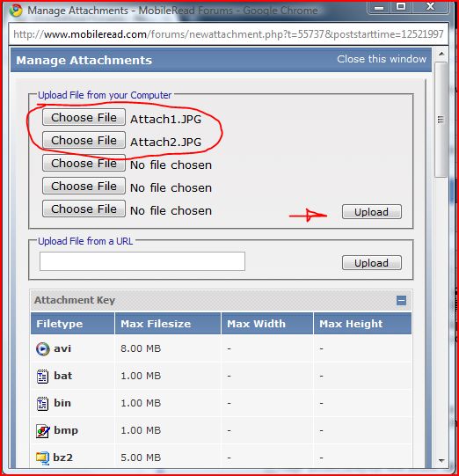This screenshot has height=476, width=459.
Task: Choose file in third upload slot
Action: [x=84, y=163]
